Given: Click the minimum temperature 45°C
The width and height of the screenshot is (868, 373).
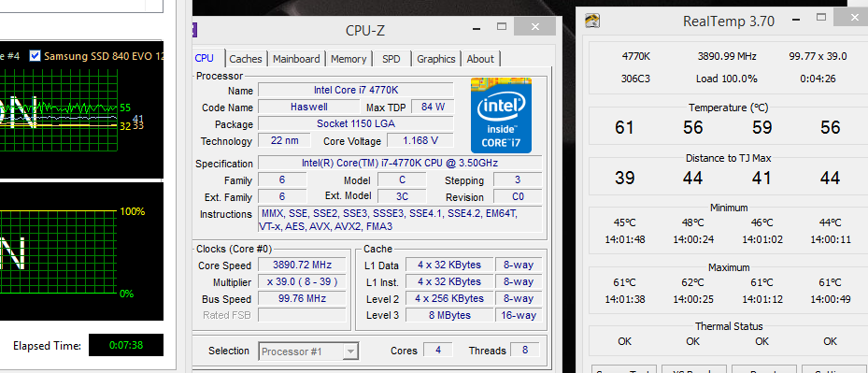Looking at the screenshot, I should [624, 222].
